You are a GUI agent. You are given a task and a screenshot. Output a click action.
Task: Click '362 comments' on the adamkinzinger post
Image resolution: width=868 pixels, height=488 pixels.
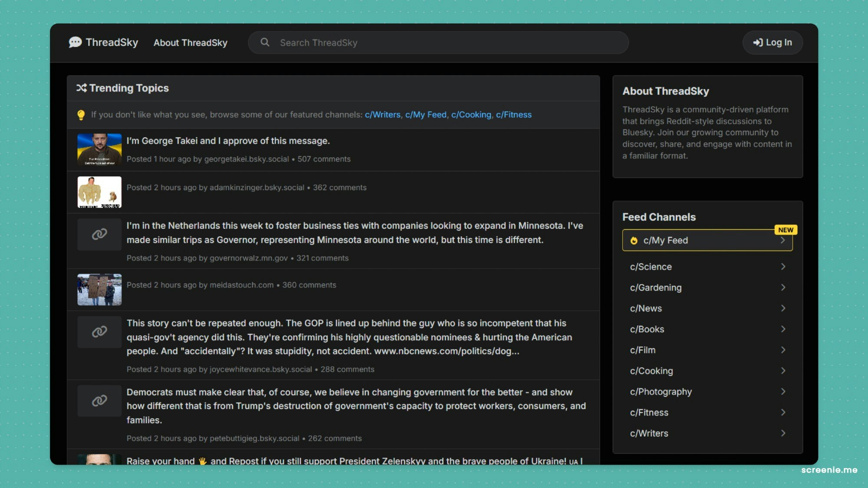339,188
